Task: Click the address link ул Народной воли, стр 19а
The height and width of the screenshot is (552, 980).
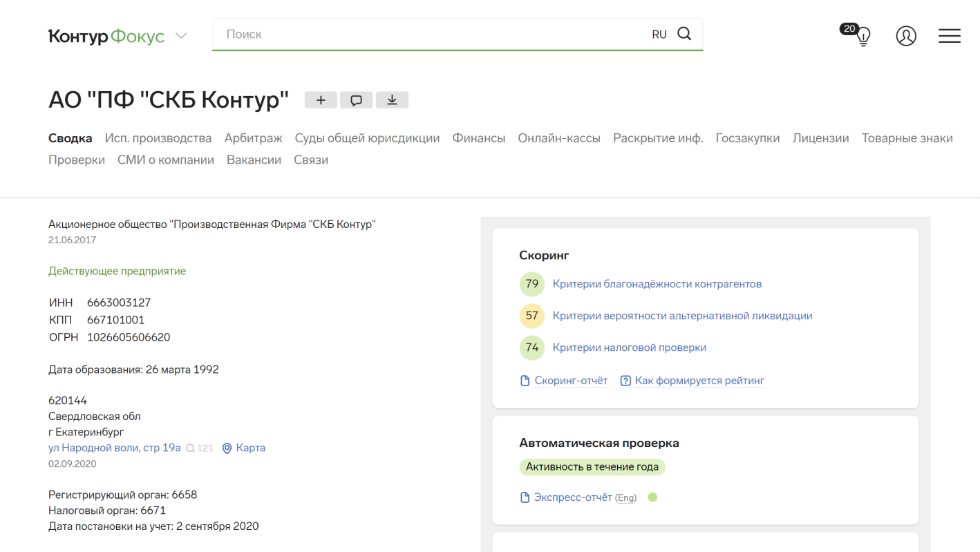Action: 114,448
